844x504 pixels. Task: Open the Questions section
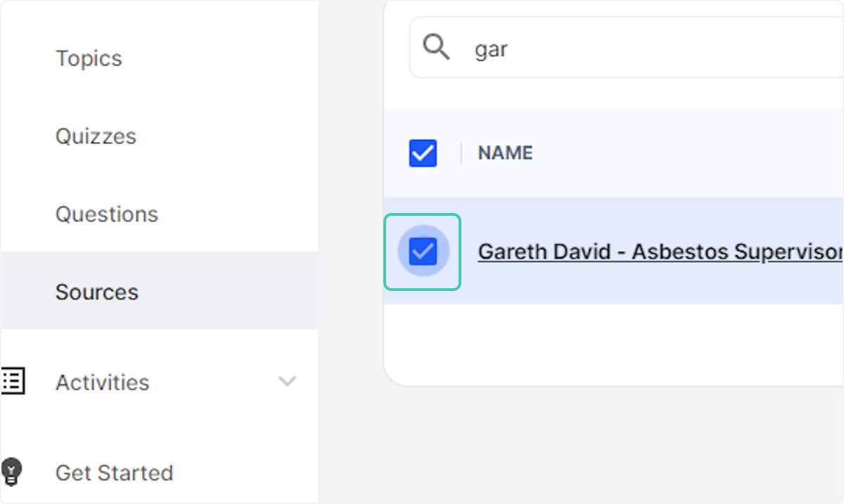pos(107,214)
